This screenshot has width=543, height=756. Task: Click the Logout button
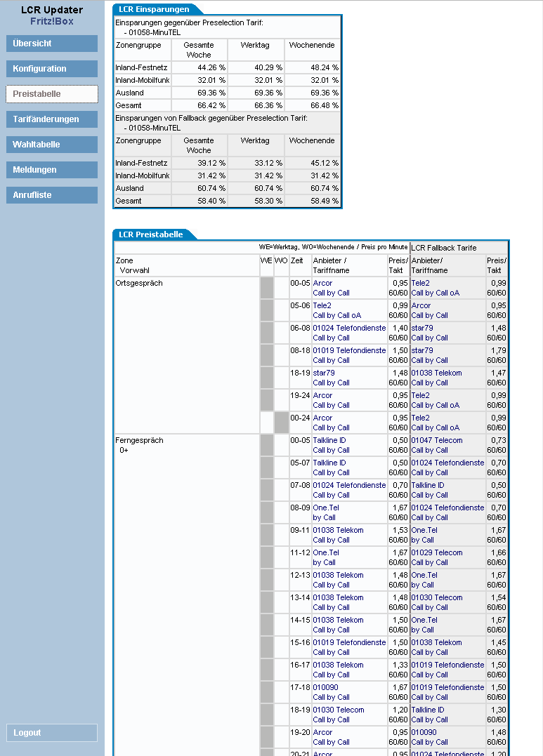click(52, 733)
